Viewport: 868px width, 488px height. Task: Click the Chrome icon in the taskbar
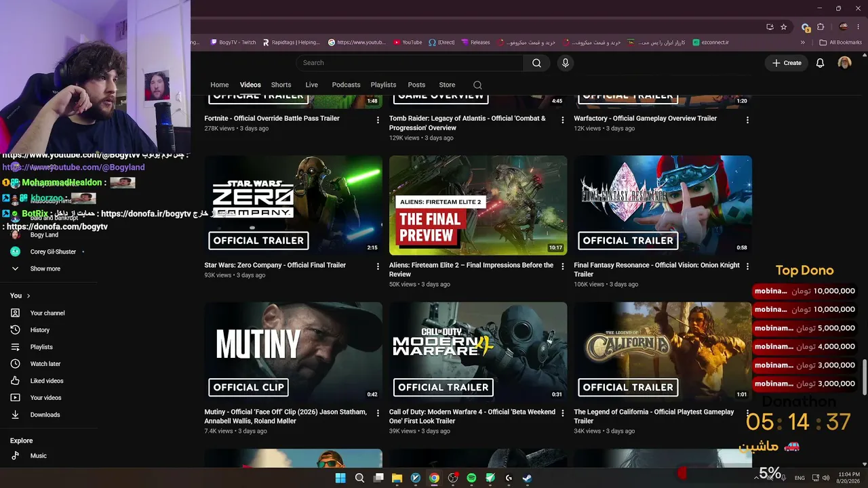pos(434,478)
